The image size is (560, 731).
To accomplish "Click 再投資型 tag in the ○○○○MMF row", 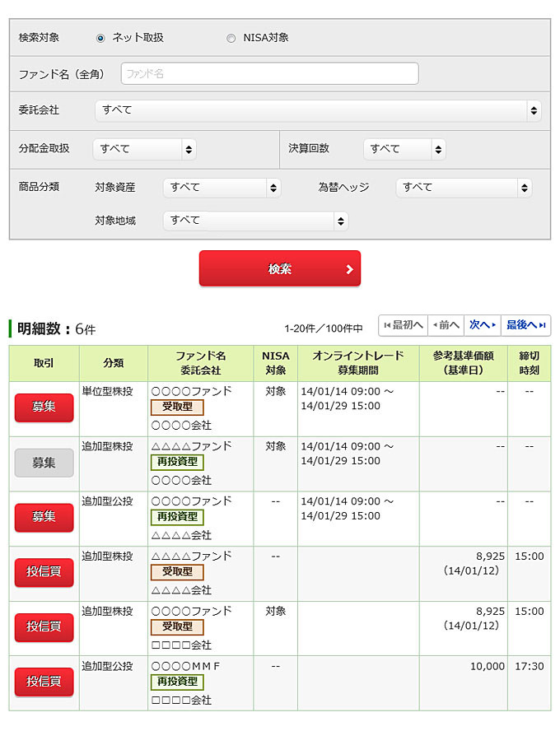I will 177,682.
